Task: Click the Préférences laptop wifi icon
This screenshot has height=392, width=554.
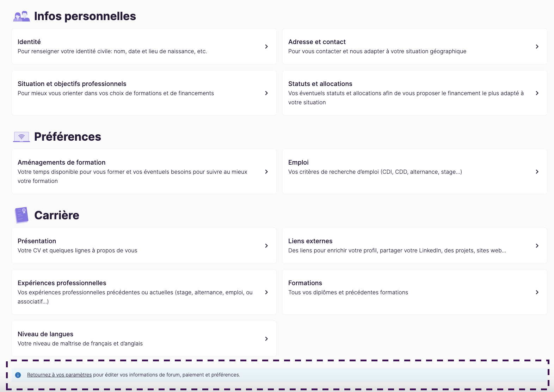Action: (21, 137)
